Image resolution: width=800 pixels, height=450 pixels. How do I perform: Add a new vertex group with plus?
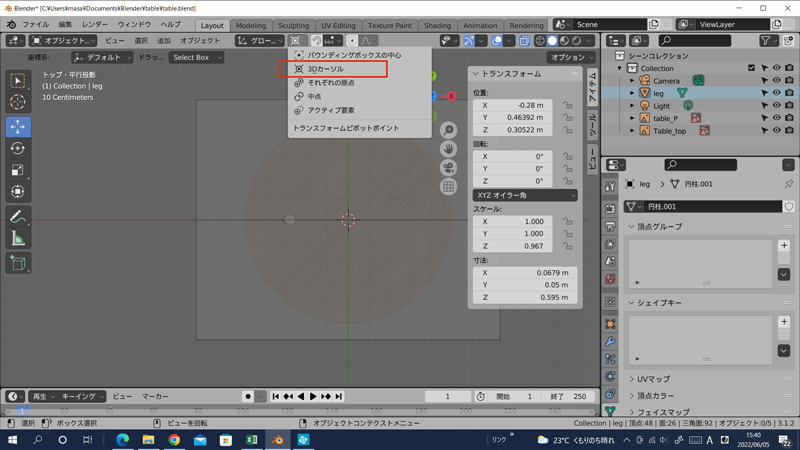[784, 245]
